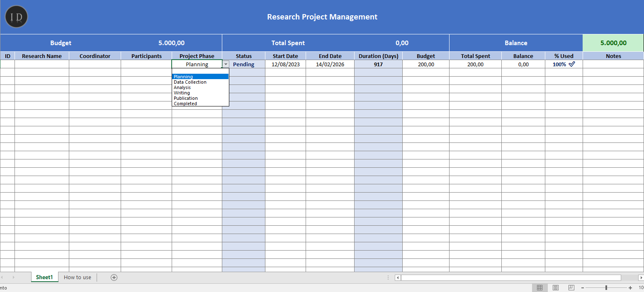Open the How to use tab
This screenshot has width=644, height=292.
tap(78, 278)
